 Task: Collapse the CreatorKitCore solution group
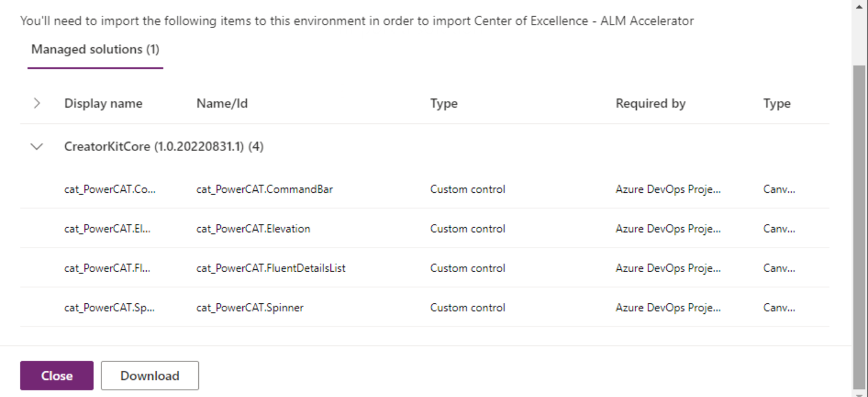pyautogui.click(x=37, y=146)
